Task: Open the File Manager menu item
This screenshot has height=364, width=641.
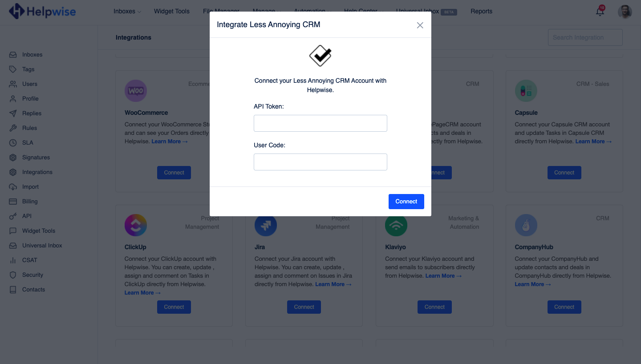Action: 221,11
